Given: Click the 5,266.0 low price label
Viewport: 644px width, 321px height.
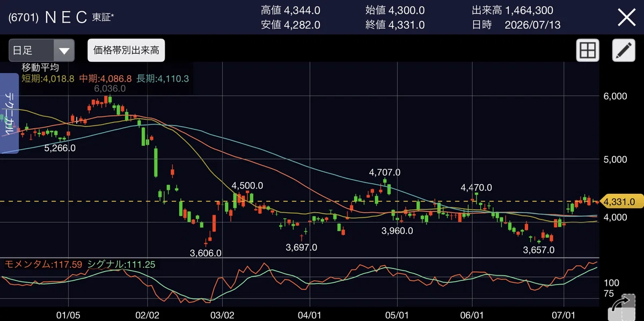Looking at the screenshot, I should click(60, 148).
